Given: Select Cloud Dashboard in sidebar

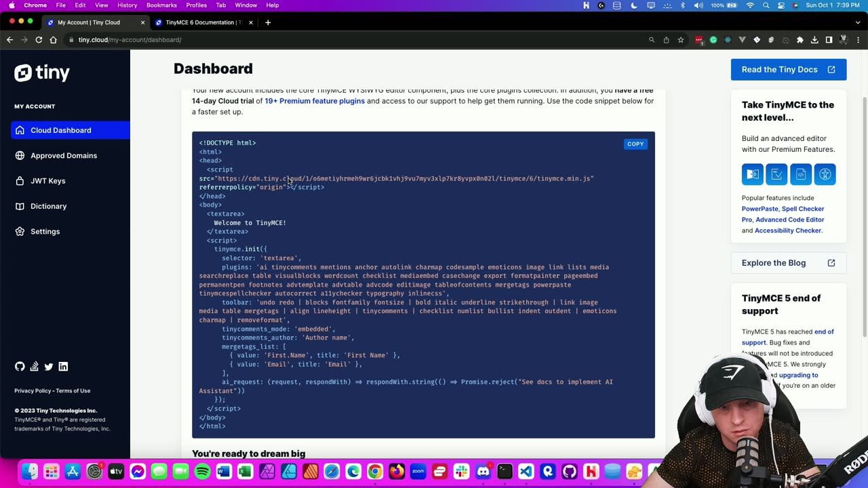Looking at the screenshot, I should pos(71,130).
